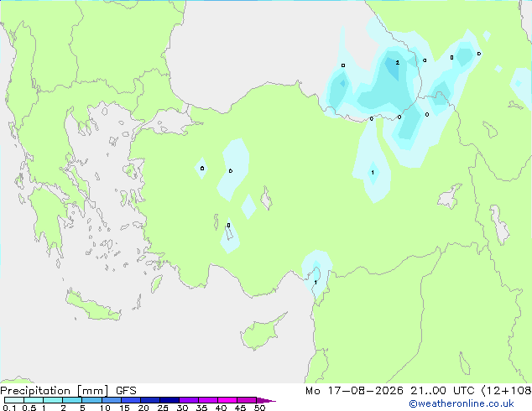Click the 1 mm marker in eastern Turkey

373,173
